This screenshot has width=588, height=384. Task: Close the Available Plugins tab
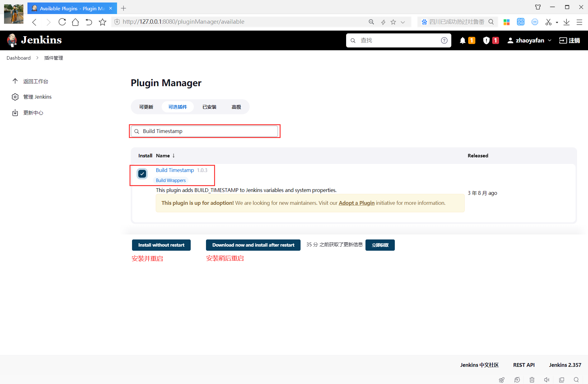(x=110, y=8)
